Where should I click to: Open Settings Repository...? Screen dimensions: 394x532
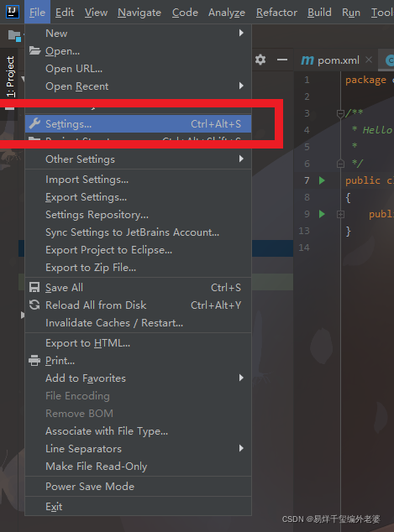coord(139,215)
